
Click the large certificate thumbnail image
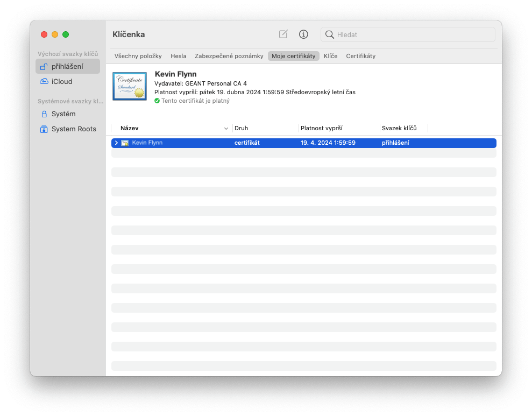130,86
